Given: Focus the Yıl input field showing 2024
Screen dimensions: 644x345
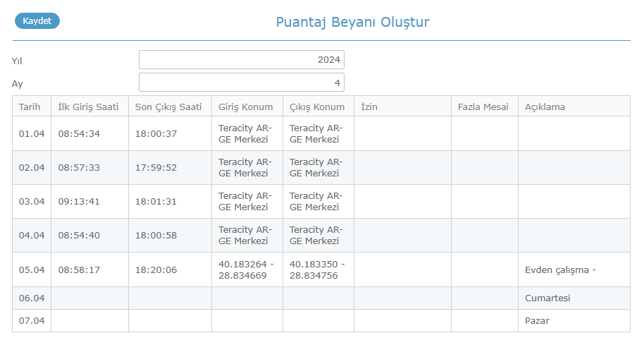Looking at the screenshot, I should click(x=242, y=60).
